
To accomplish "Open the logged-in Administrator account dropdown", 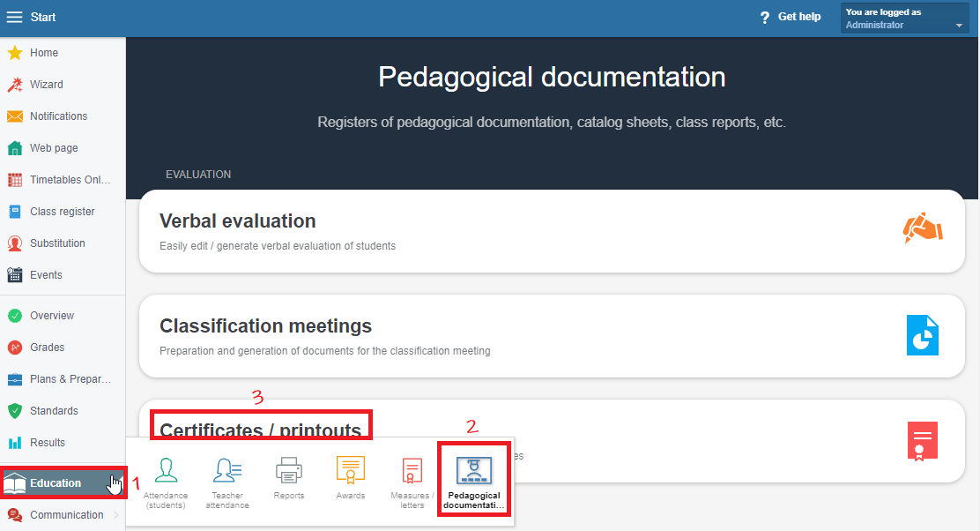I will tap(904, 19).
